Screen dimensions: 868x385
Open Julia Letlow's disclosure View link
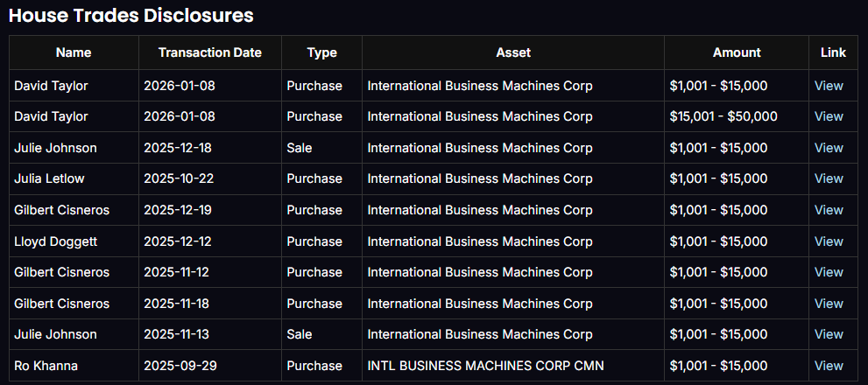829,178
